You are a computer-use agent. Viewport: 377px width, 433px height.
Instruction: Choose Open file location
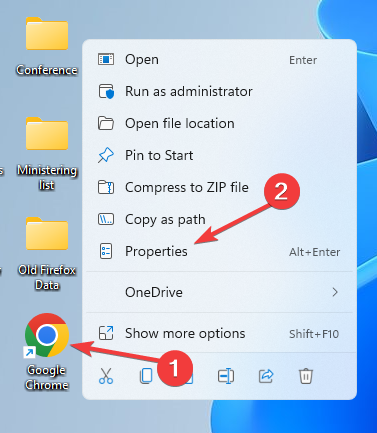(219, 123)
